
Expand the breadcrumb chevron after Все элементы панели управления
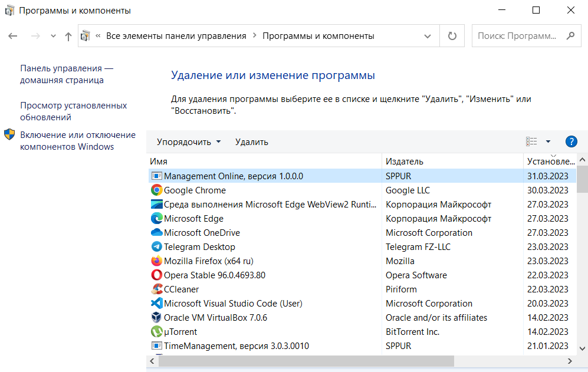[x=255, y=35]
